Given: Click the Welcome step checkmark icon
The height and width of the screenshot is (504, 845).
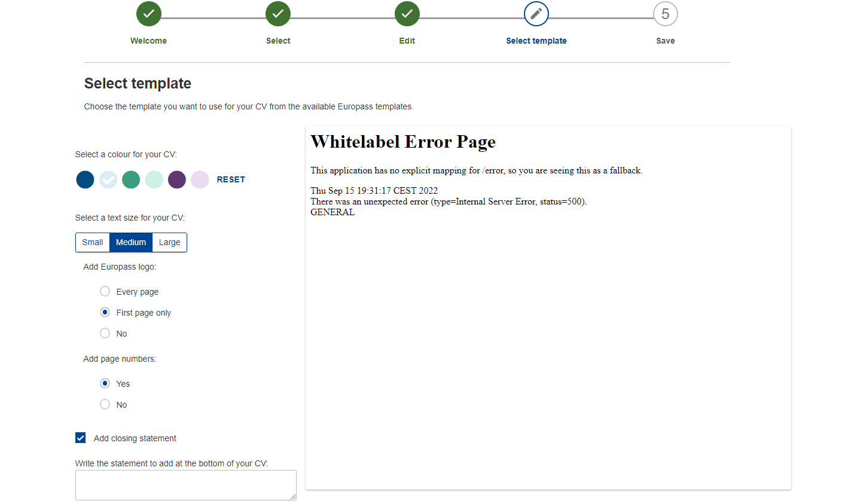Looking at the screenshot, I should click(x=148, y=14).
